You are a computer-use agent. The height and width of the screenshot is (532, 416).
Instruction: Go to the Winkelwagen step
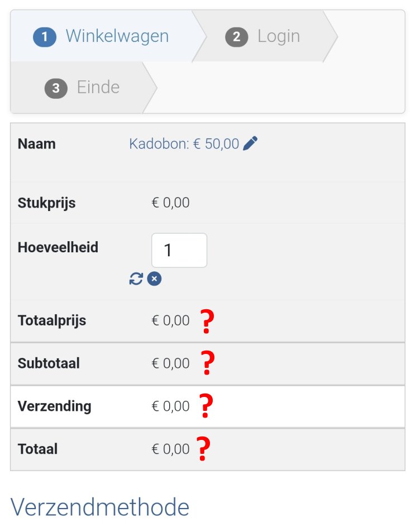pyautogui.click(x=117, y=36)
